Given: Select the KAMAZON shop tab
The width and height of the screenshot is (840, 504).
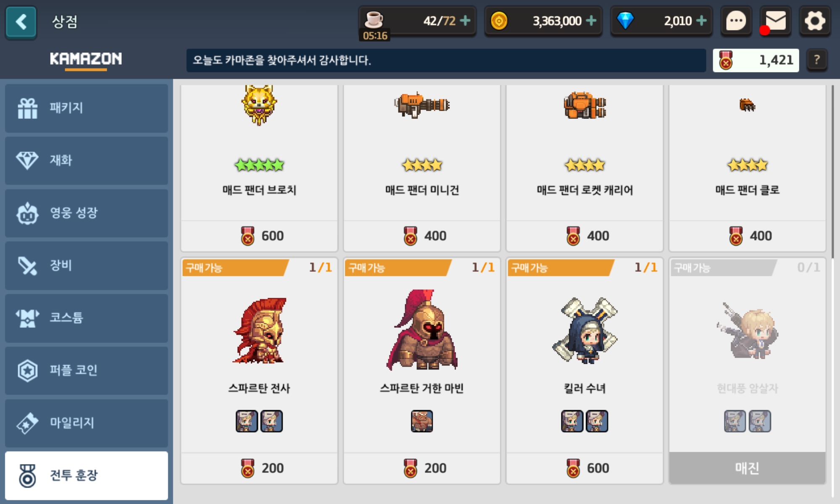Looking at the screenshot, I should (86, 59).
